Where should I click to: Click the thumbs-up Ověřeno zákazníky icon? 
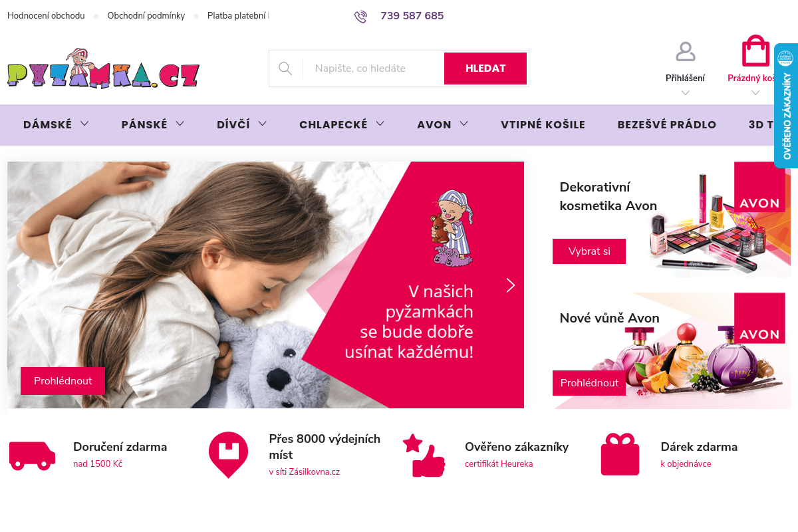coord(424,456)
